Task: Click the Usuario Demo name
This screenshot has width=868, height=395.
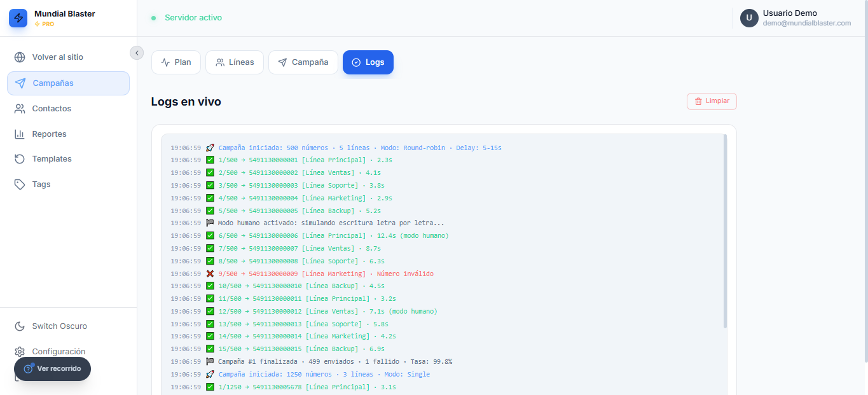Action: point(790,13)
